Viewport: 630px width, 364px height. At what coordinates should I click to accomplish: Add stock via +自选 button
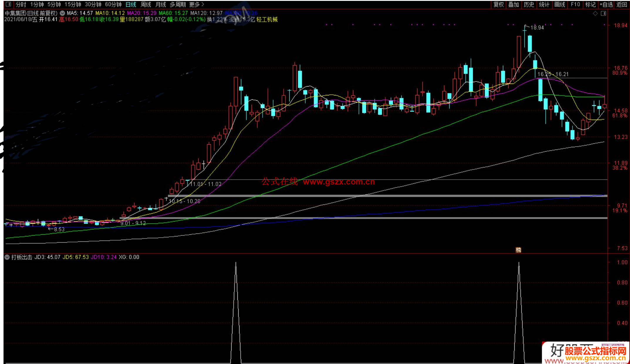pyautogui.click(x=606, y=4)
